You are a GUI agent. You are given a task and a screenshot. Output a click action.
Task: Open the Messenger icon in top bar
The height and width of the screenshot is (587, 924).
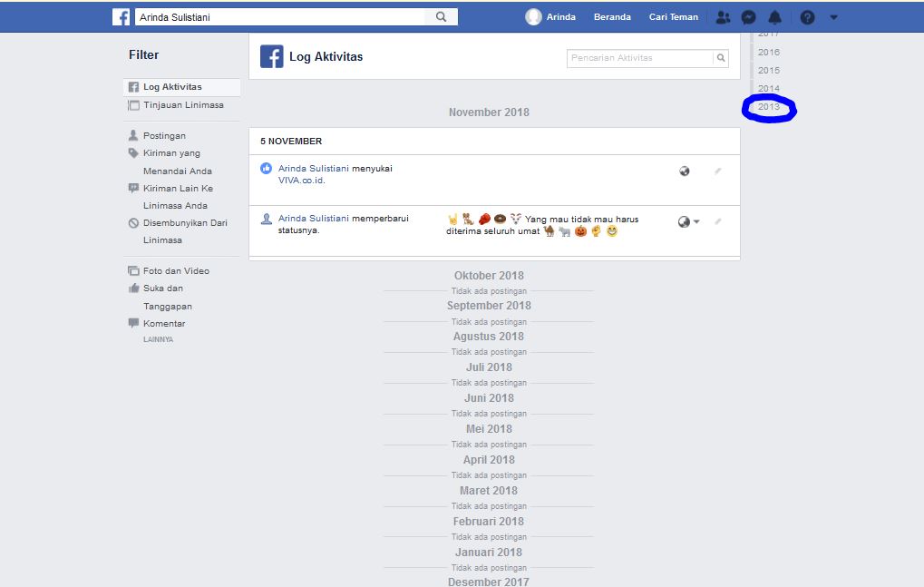(x=747, y=16)
